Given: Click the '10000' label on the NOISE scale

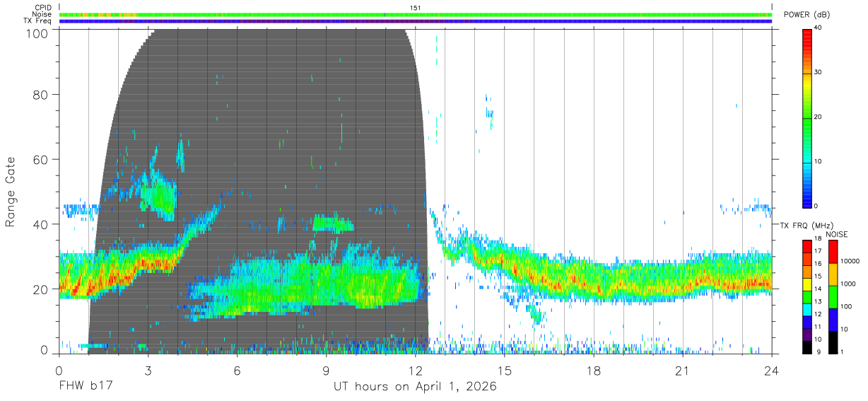Looking at the screenshot, I should click(850, 261).
